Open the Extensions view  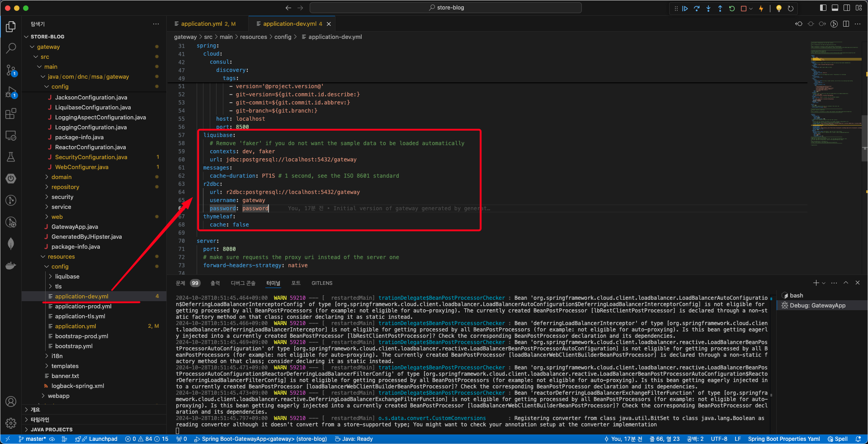pos(11,113)
